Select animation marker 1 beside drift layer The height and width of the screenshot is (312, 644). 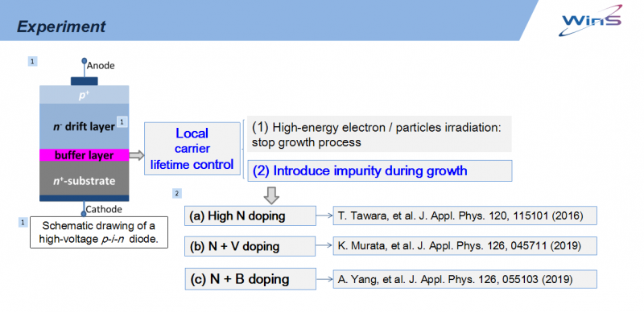122,121
